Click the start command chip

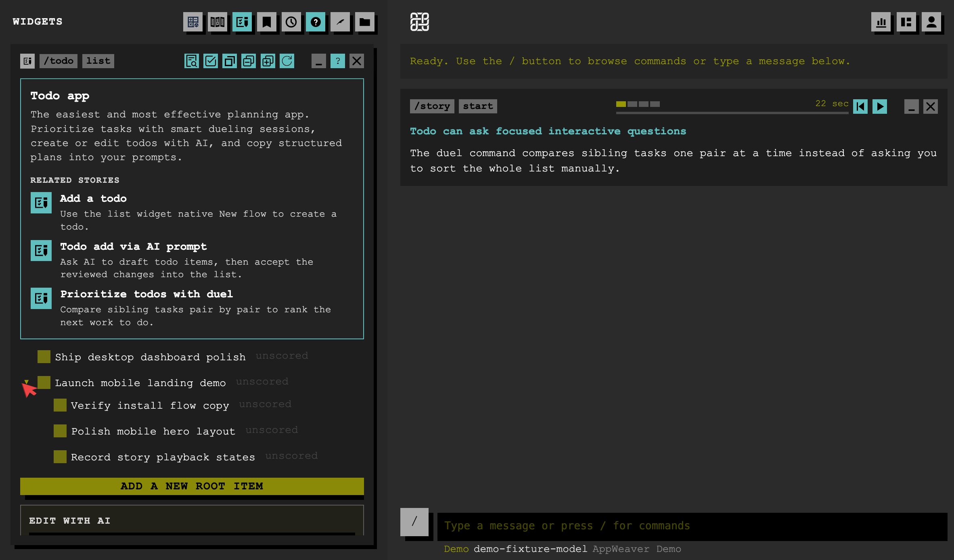[478, 106]
